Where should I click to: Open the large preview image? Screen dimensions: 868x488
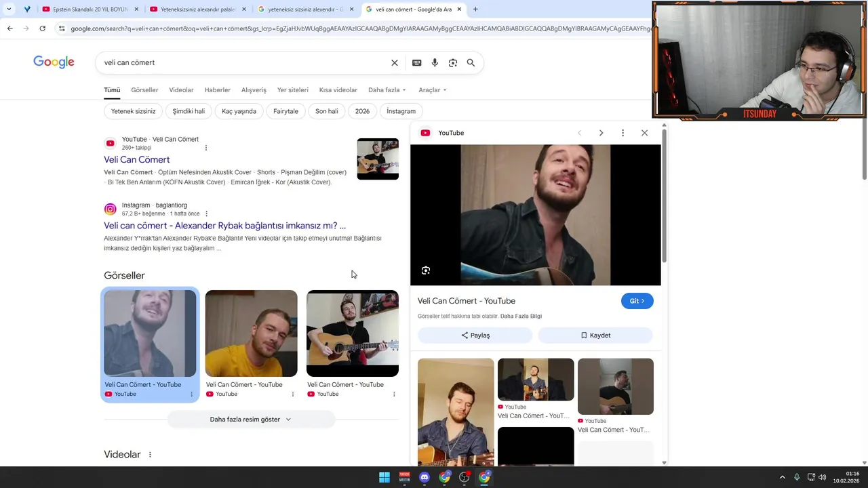(536, 215)
